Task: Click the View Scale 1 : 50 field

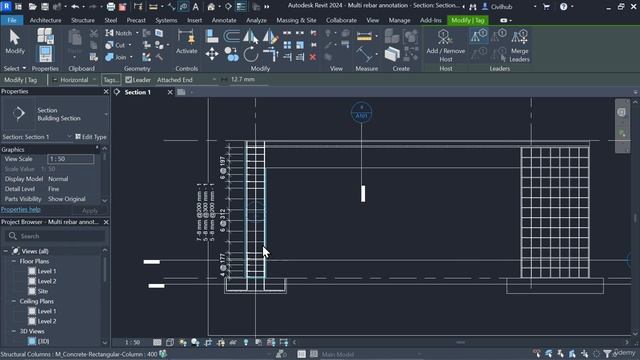Action: tap(71, 159)
